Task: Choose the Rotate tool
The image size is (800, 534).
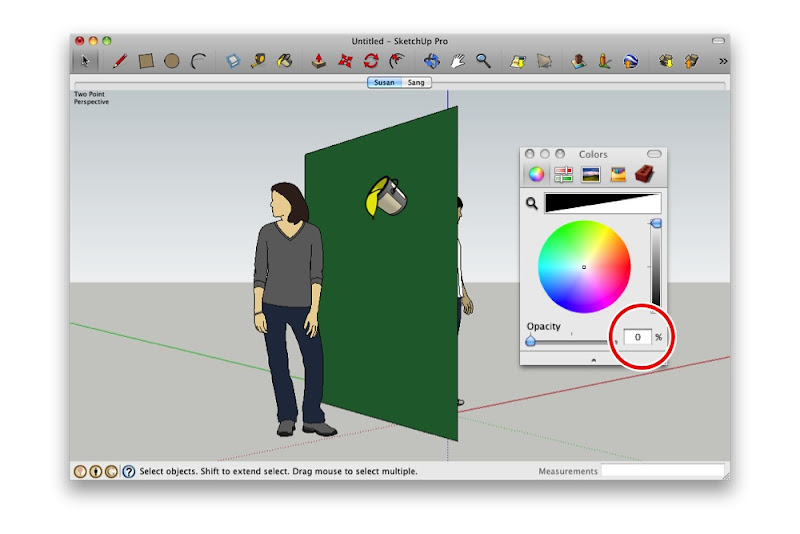Action: 371,61
